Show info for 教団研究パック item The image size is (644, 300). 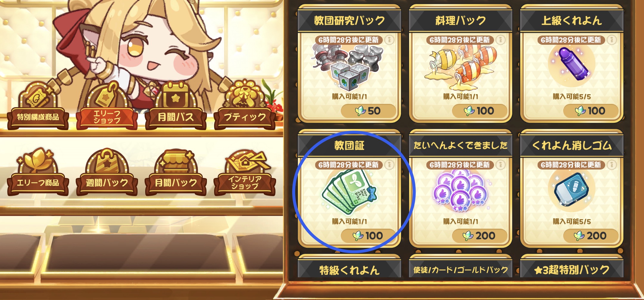point(389,40)
